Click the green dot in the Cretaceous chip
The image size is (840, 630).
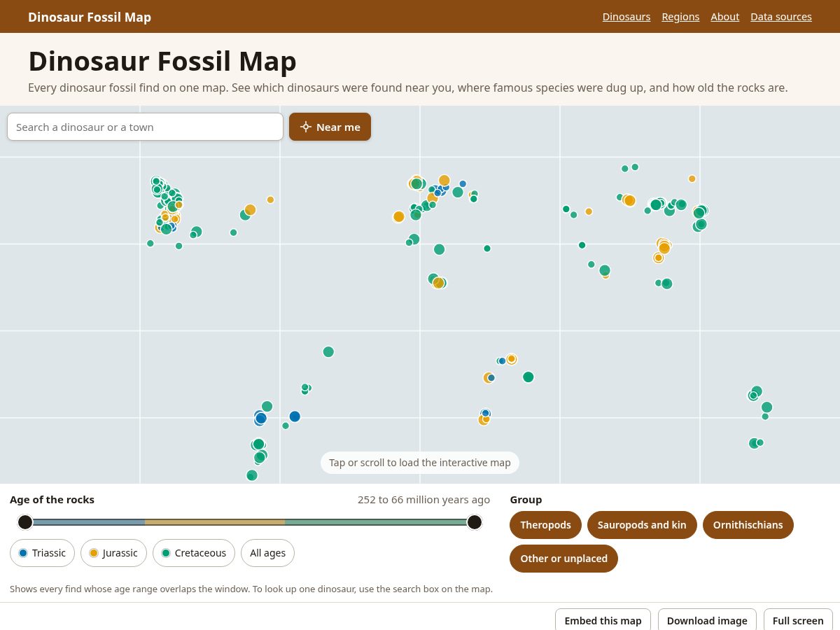(x=166, y=553)
